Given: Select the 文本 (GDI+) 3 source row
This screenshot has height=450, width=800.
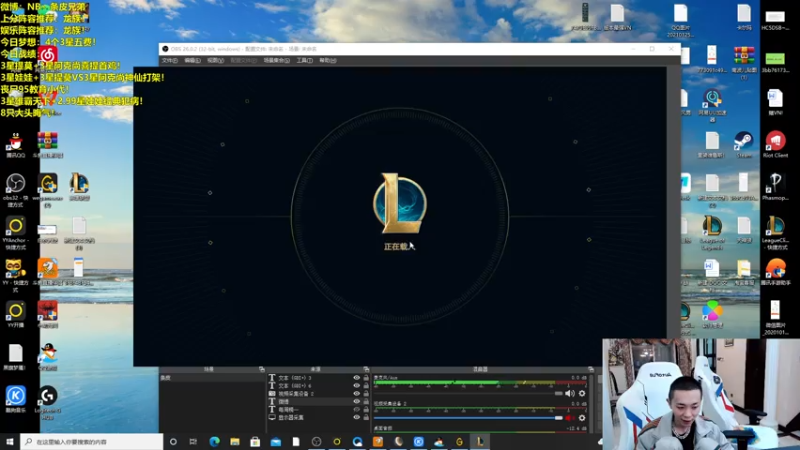Looking at the screenshot, I should point(319,378).
